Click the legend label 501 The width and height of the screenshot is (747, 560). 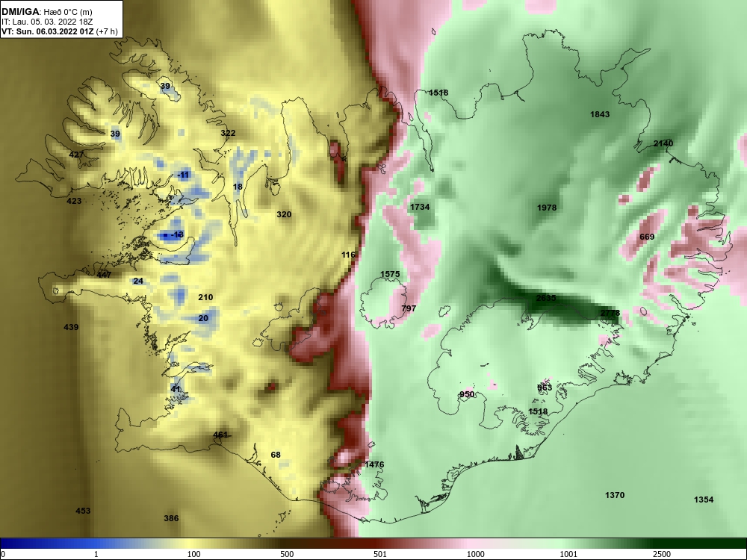[379, 554]
